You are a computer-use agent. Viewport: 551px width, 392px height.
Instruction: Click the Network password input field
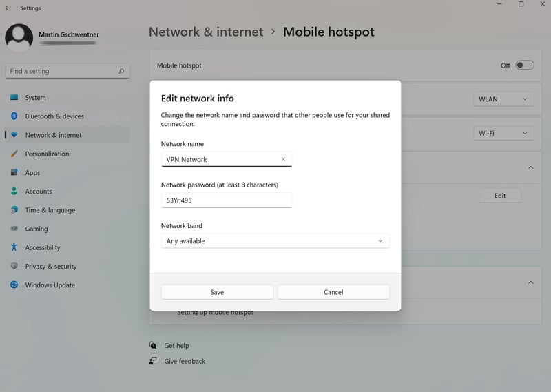coord(227,200)
